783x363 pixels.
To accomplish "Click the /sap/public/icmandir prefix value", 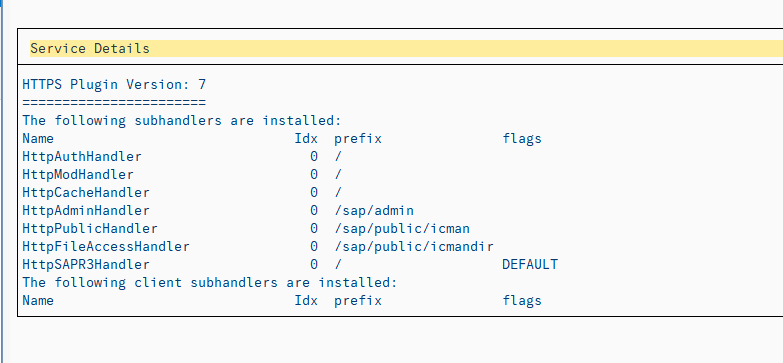I will click(x=414, y=246).
